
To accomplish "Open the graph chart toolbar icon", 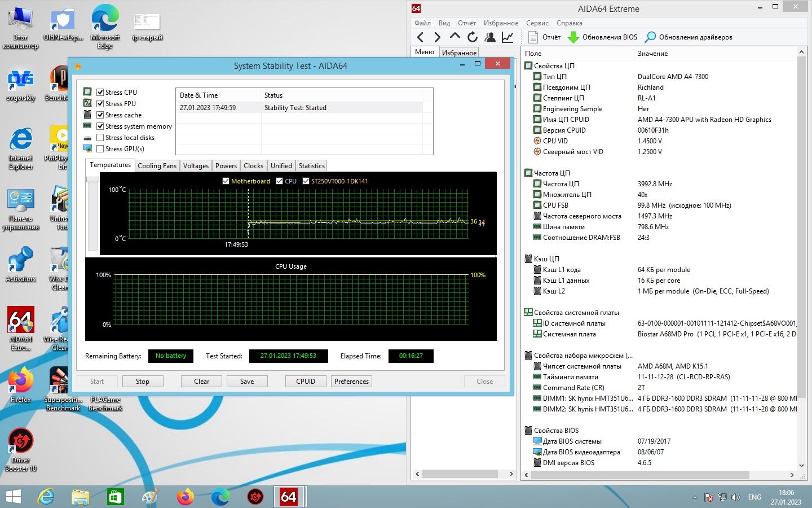I will point(507,37).
